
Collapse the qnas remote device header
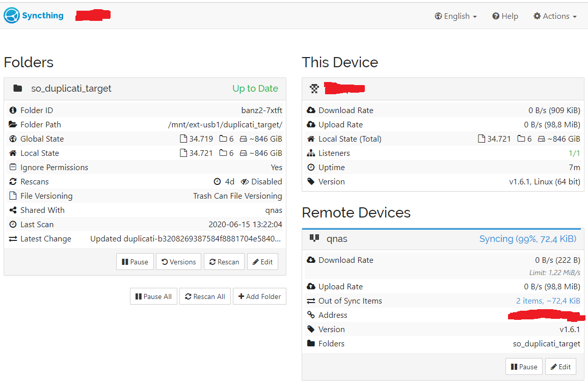443,239
